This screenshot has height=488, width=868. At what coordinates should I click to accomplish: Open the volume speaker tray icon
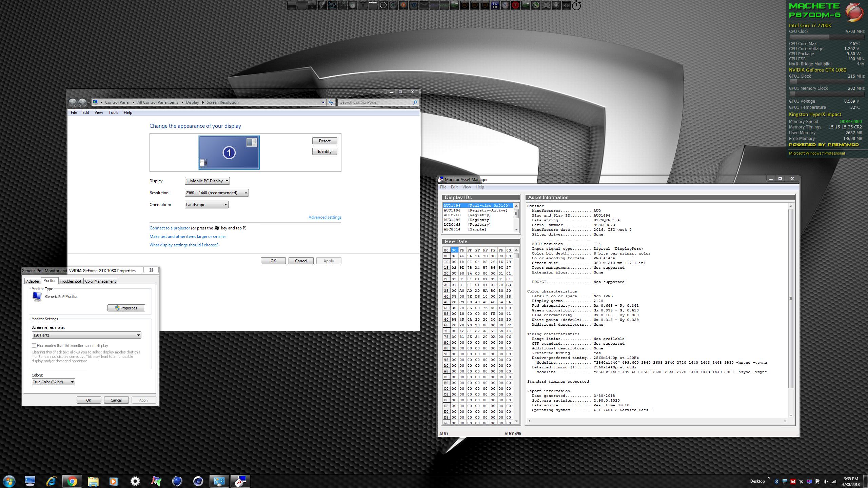(826, 482)
